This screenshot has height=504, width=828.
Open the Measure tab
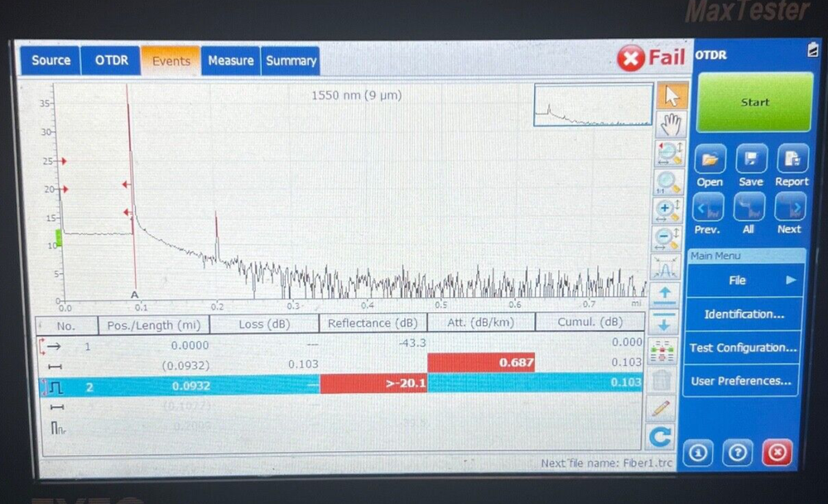pos(231,60)
